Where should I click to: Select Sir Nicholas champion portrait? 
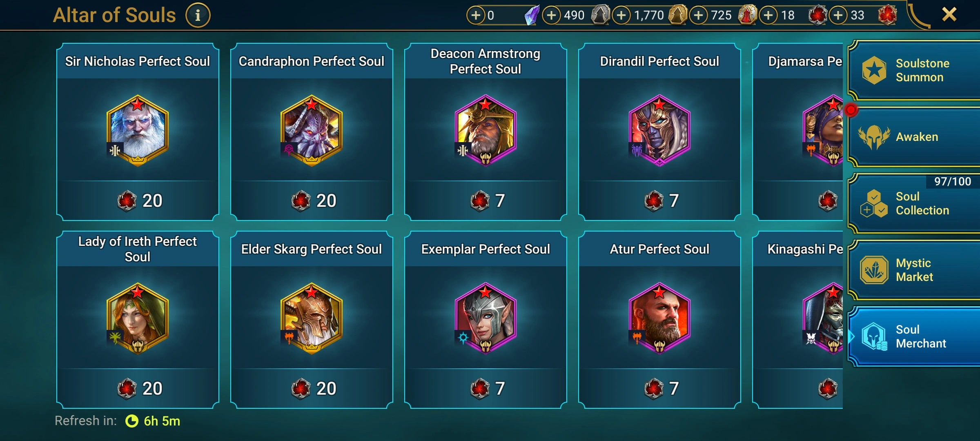click(x=138, y=131)
